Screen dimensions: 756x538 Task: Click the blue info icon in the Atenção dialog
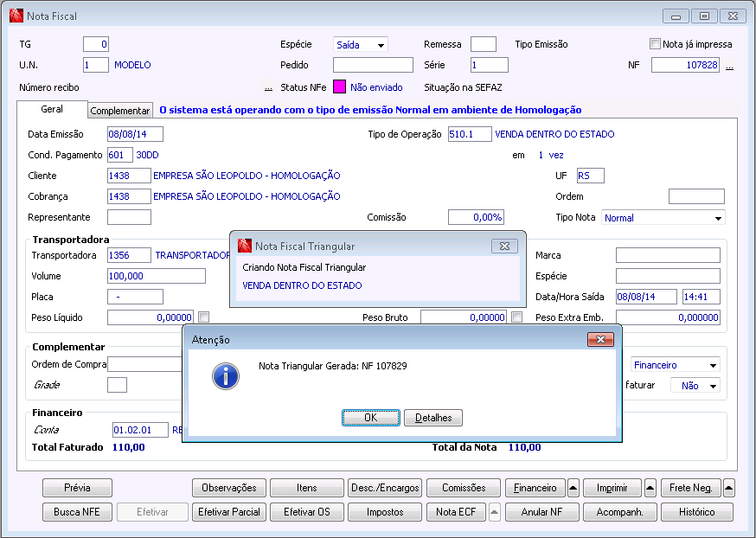pyautogui.click(x=226, y=376)
